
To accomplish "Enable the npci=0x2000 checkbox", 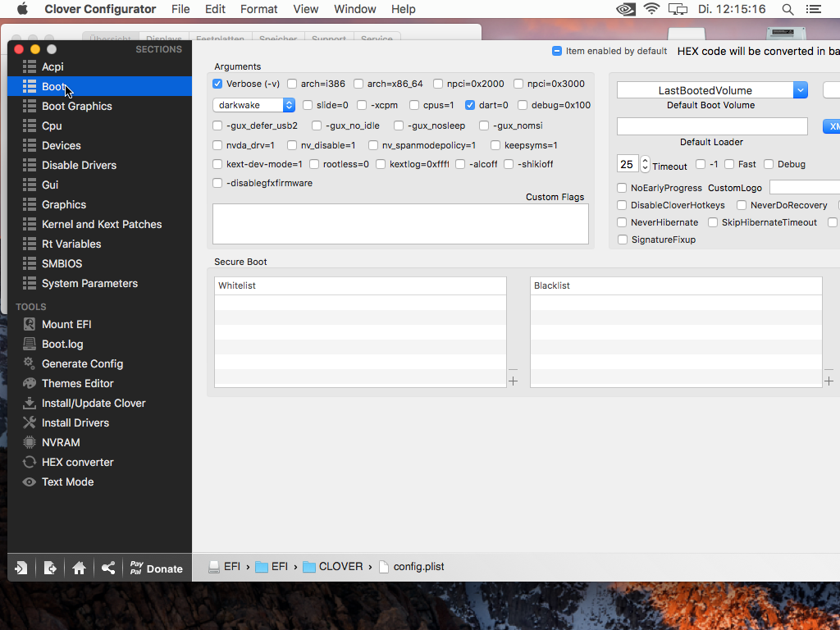I will click(x=438, y=84).
